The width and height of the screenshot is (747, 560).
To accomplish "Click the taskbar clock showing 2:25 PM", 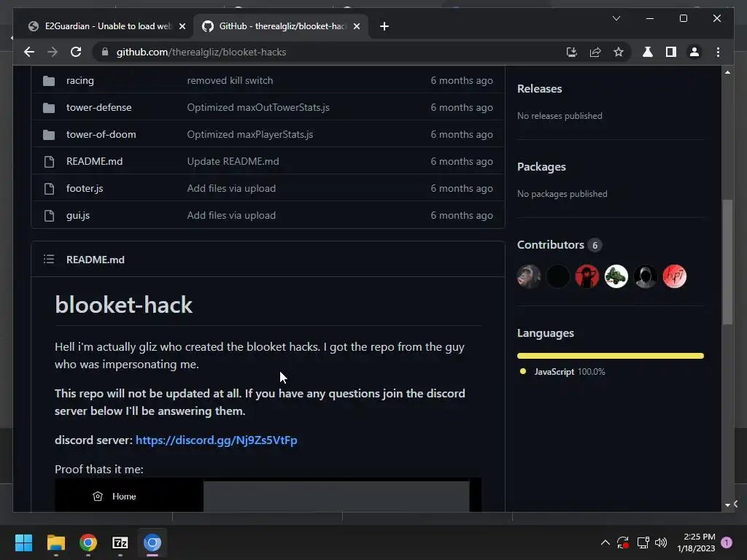I will [x=696, y=542].
